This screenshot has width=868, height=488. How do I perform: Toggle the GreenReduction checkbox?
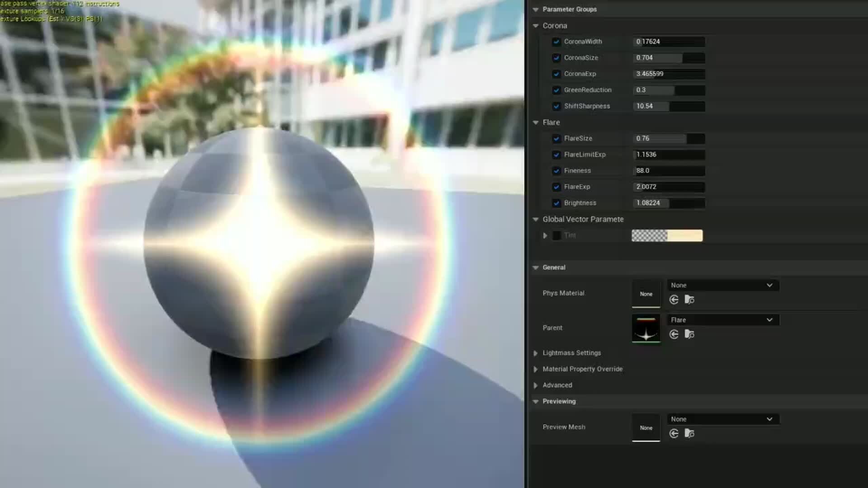(x=557, y=90)
